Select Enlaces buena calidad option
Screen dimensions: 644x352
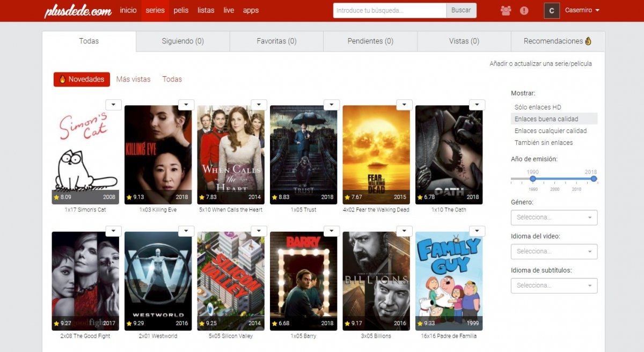[554, 119]
